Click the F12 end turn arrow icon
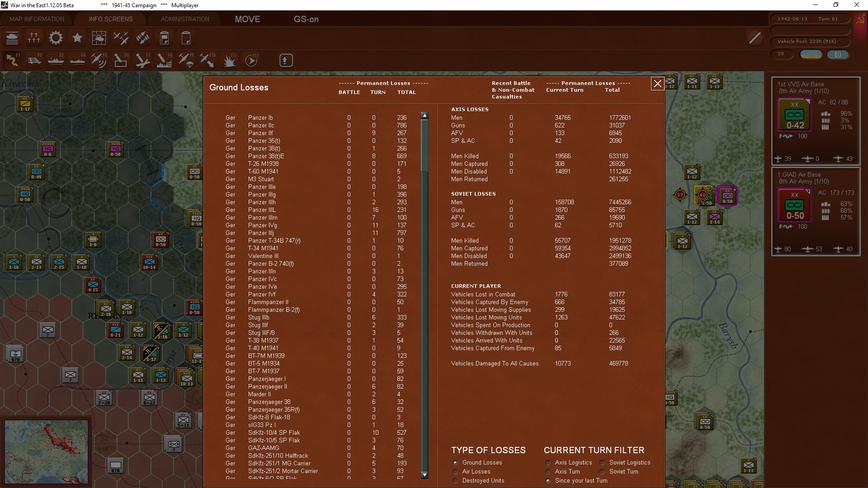868x488 pixels. pyautogui.click(x=251, y=60)
